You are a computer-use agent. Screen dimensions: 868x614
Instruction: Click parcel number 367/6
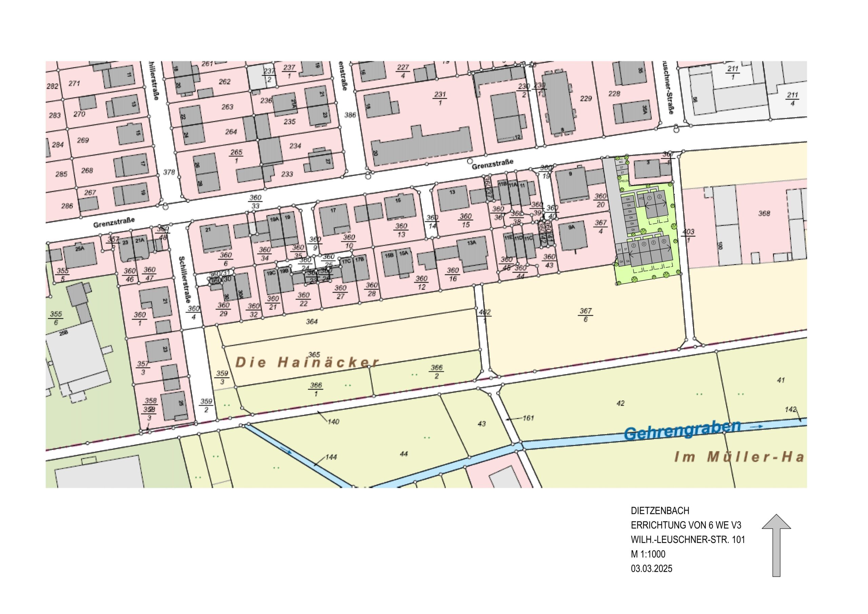click(x=586, y=315)
